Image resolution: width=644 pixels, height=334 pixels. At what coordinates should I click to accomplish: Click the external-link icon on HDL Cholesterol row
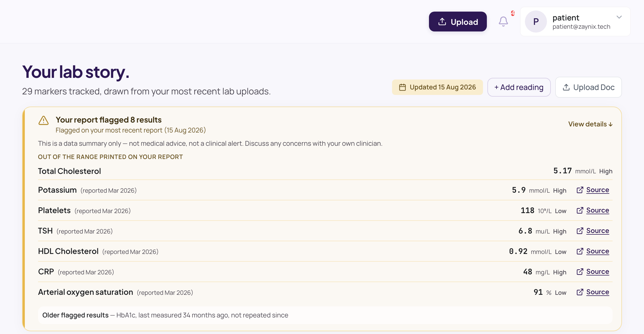point(580,251)
